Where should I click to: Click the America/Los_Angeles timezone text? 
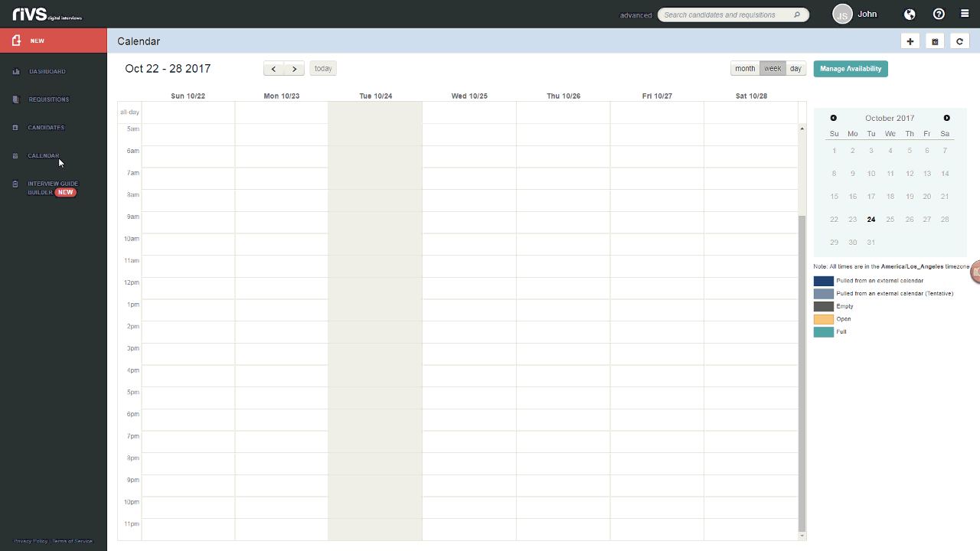click(913, 266)
